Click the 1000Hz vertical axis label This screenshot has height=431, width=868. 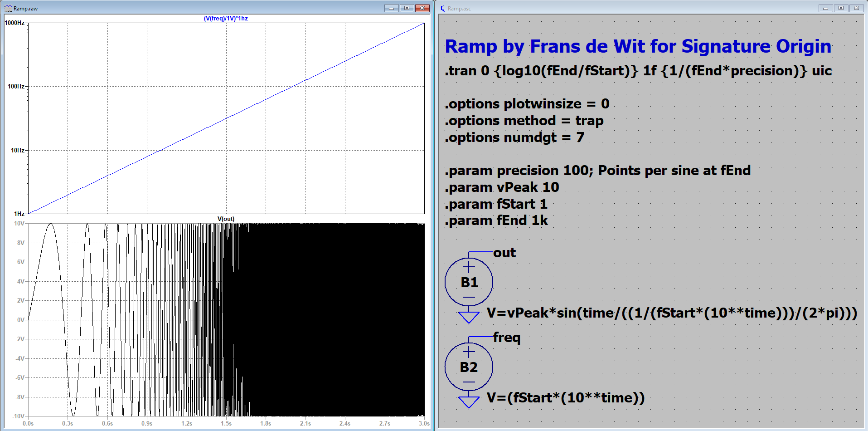tap(15, 23)
